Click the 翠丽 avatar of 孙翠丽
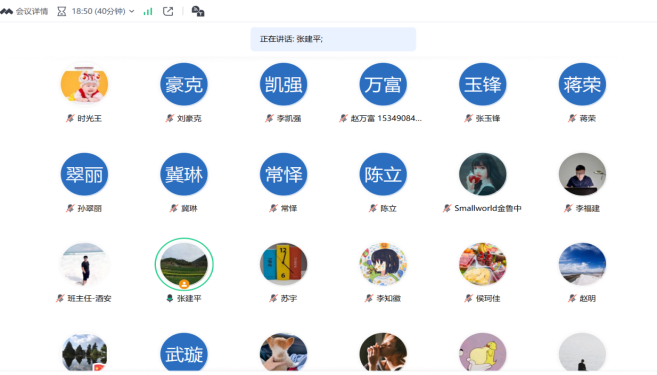 click(84, 174)
